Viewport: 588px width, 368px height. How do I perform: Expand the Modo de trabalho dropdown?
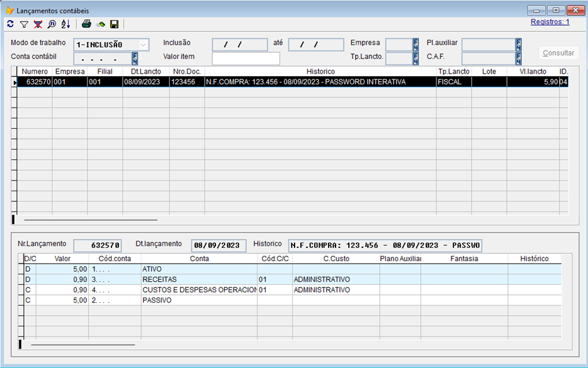click(x=144, y=45)
